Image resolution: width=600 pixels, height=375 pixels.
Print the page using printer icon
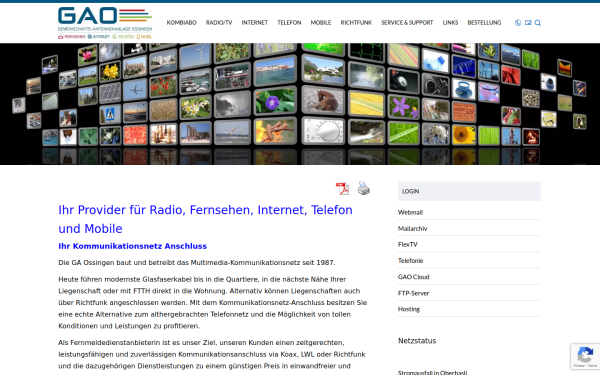(364, 188)
